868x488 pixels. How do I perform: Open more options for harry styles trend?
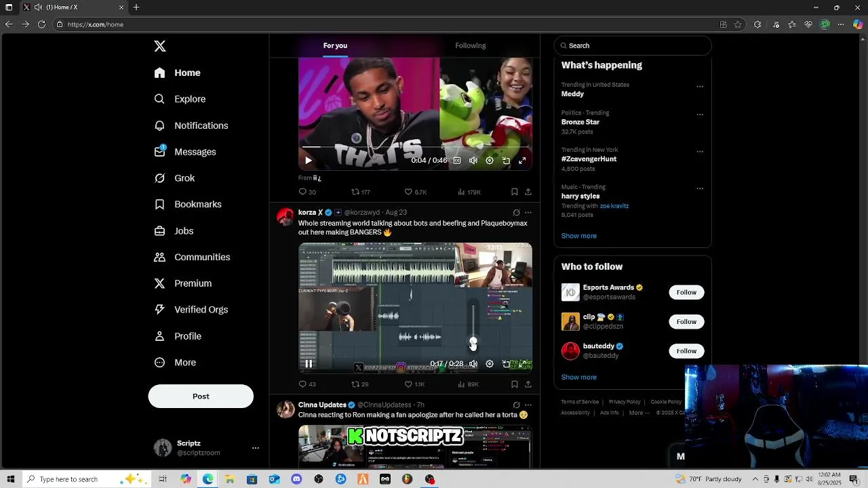(x=700, y=188)
